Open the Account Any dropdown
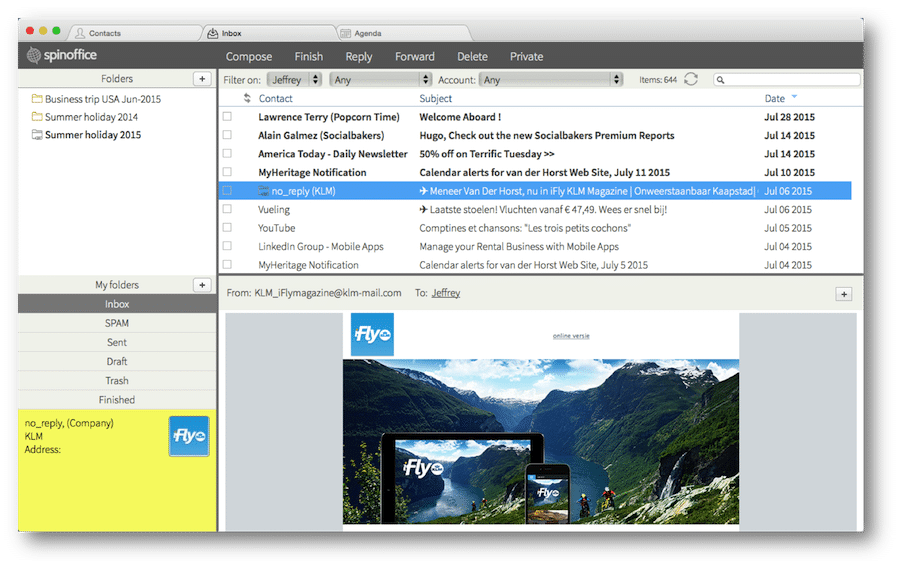This screenshot has width=900, height=568. pos(551,80)
